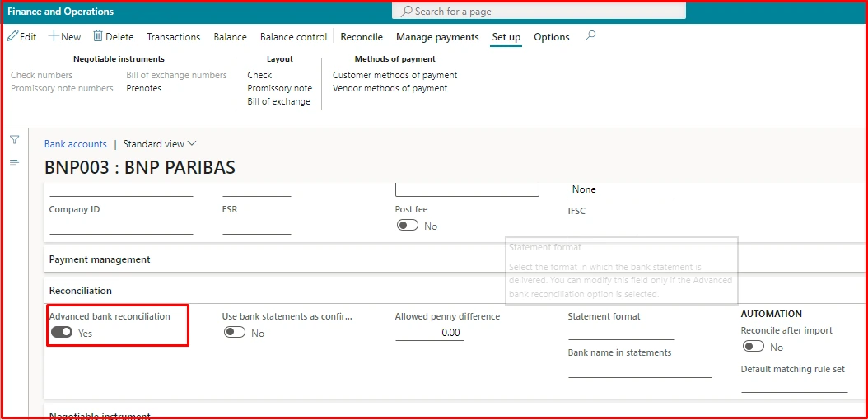The height and width of the screenshot is (420, 868).
Task: Switch to the Options tab
Action: pyautogui.click(x=552, y=36)
